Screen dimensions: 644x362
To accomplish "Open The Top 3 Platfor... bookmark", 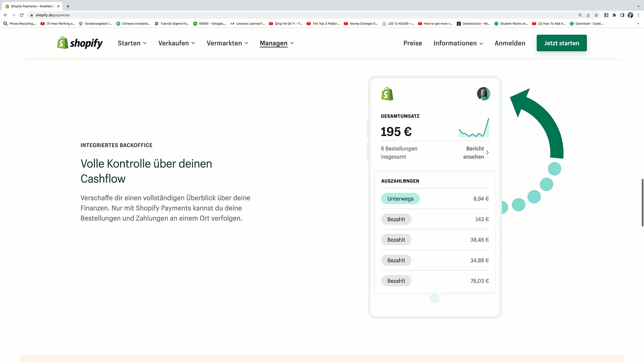I will [x=323, y=23].
